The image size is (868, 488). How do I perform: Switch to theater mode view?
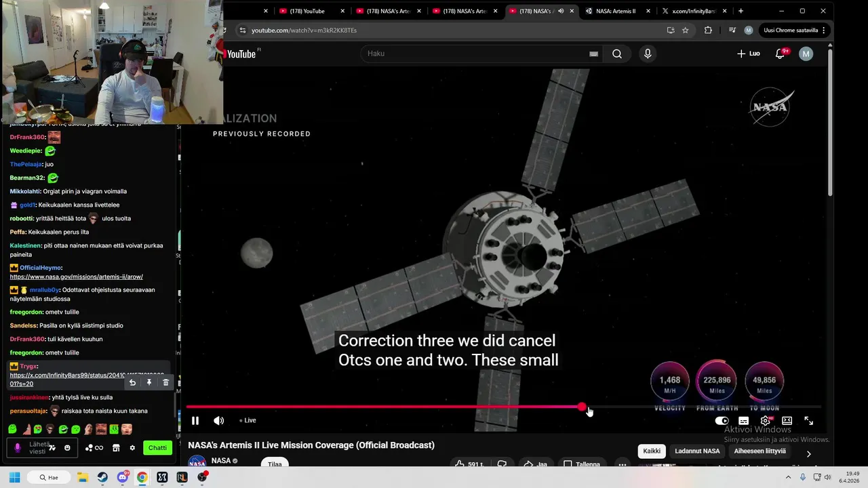pos(787,421)
